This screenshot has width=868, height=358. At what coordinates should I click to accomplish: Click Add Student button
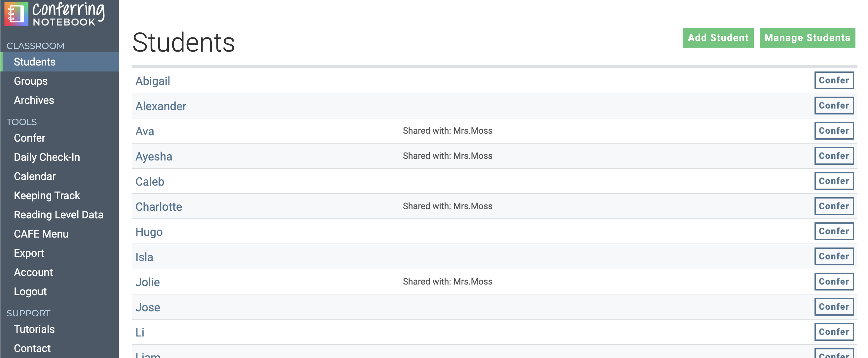click(718, 37)
